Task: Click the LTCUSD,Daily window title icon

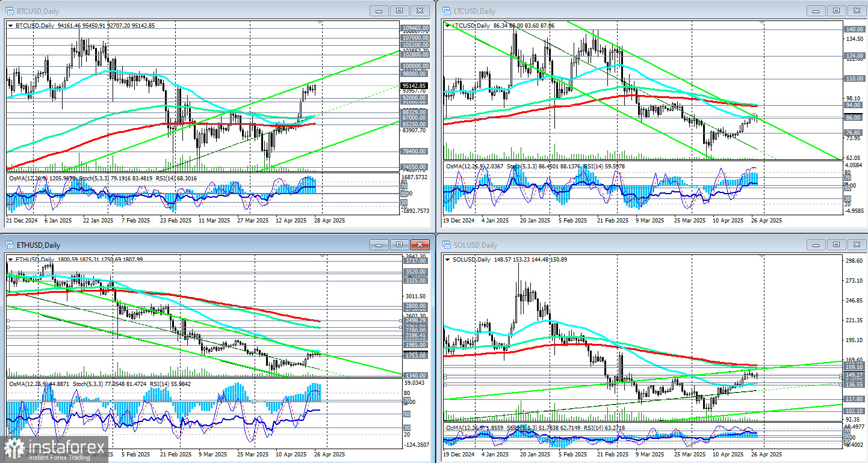Action: (x=446, y=11)
